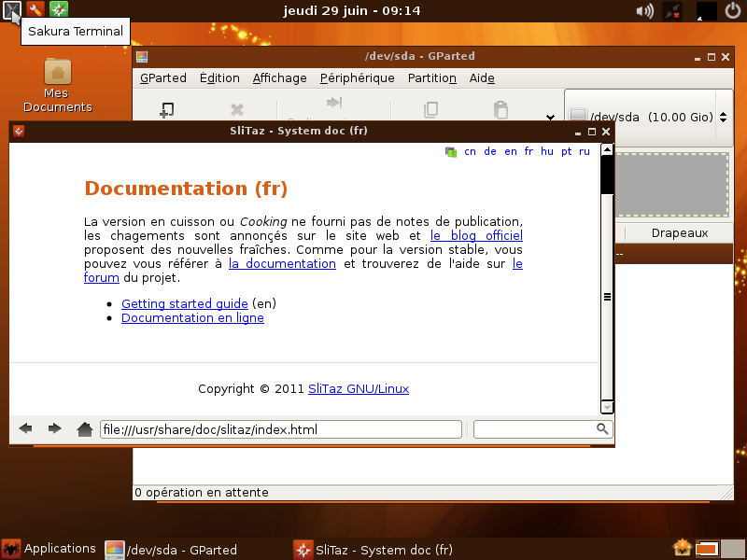747x560 pixels.
Task: Open the 'la documentation' link
Action: (x=282, y=264)
